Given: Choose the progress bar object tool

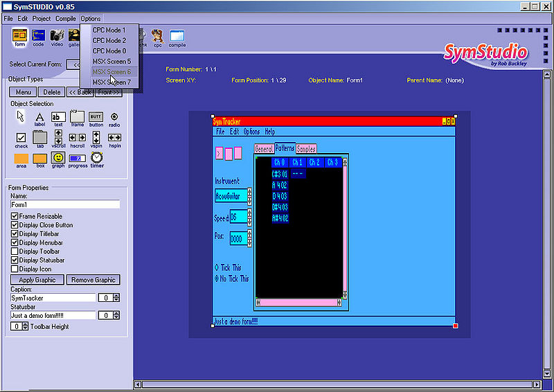Looking at the screenshot, I should (x=78, y=159).
